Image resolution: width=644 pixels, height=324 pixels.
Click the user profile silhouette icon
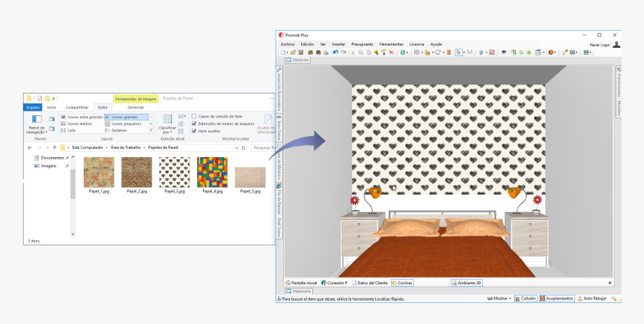[x=616, y=44]
